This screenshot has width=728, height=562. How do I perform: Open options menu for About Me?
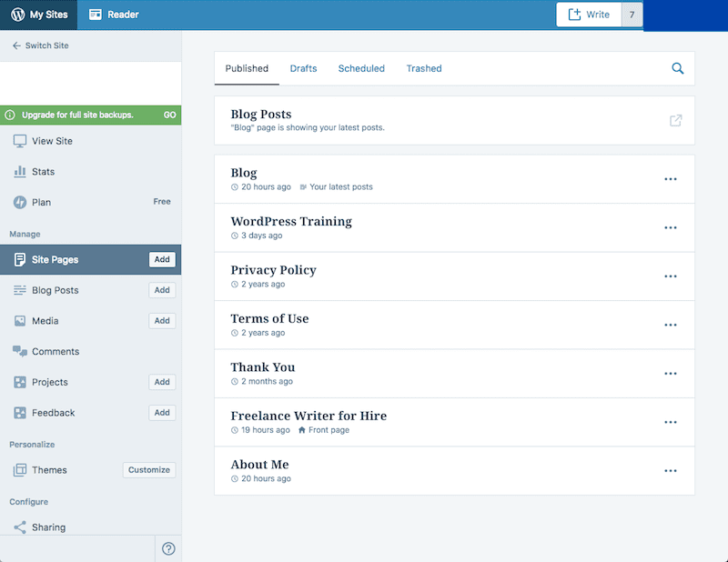tap(670, 471)
